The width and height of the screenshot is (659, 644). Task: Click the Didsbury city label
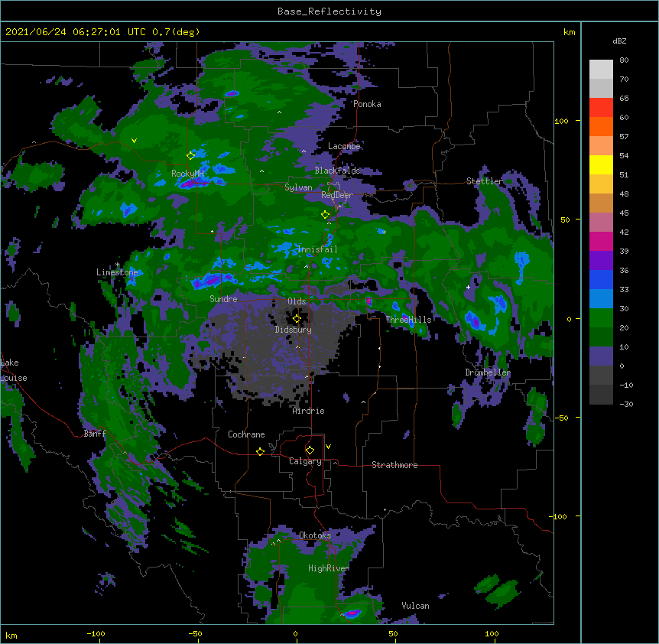click(293, 330)
